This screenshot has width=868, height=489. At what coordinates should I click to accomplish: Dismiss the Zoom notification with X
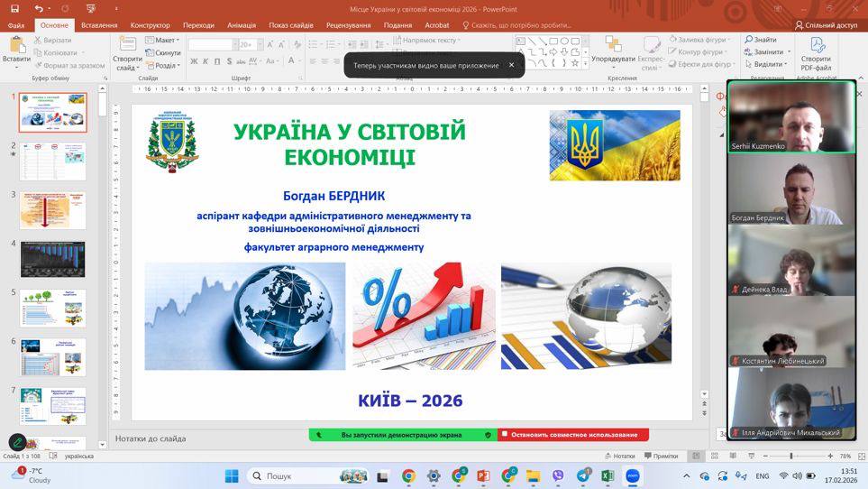511,65
